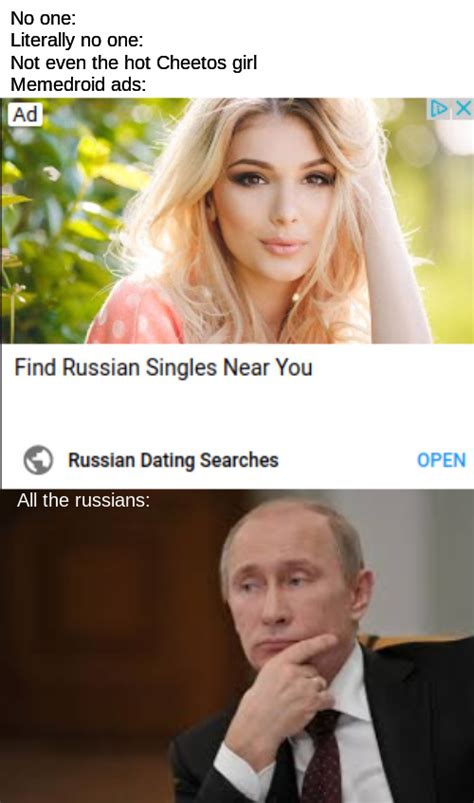This screenshot has width=474, height=803.
Task: Select the "Russian Dating Searches" advertiser name
Action: coord(173,460)
